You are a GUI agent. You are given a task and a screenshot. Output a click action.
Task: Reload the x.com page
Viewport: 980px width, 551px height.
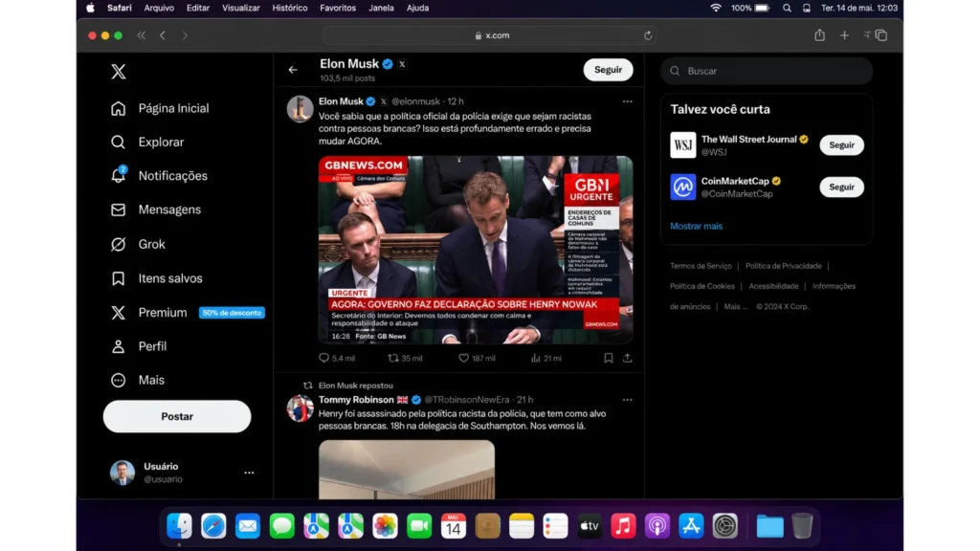648,35
